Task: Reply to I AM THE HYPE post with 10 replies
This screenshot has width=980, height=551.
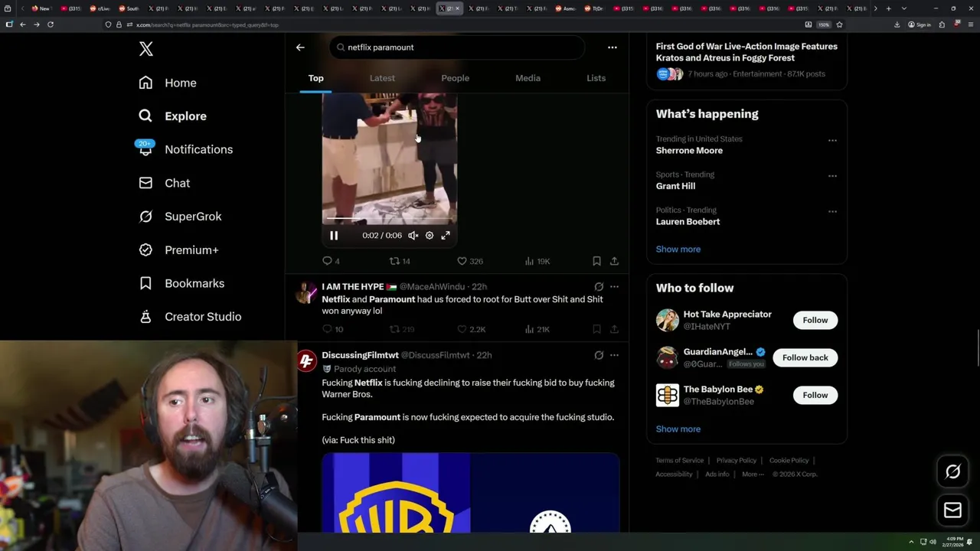Action: pos(332,329)
